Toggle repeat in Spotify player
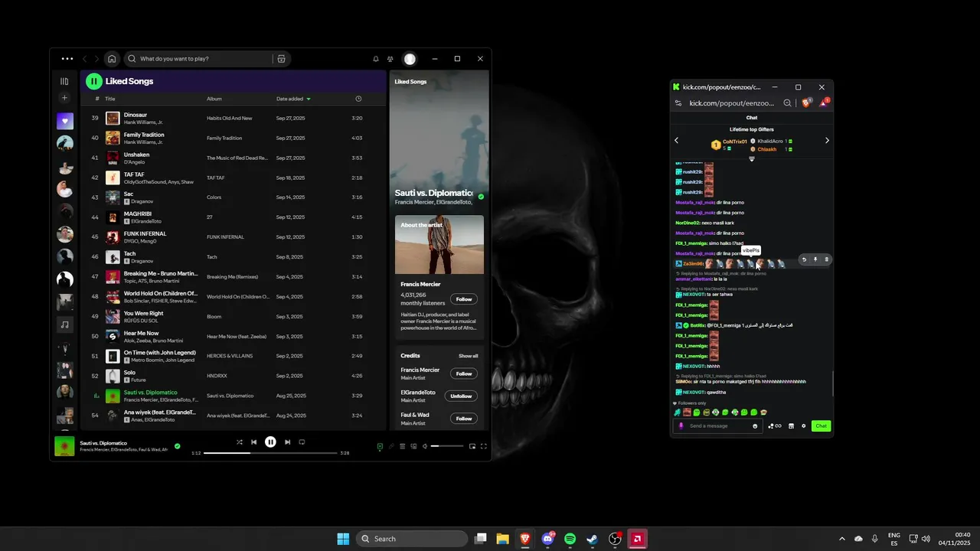Viewport: 980px width, 551px height. [x=302, y=442]
